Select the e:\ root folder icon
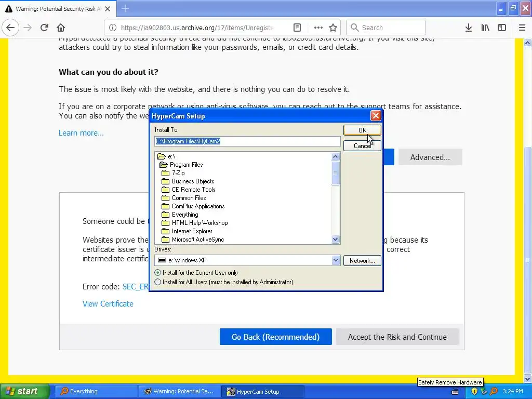This screenshot has height=399, width=532. pyautogui.click(x=162, y=156)
